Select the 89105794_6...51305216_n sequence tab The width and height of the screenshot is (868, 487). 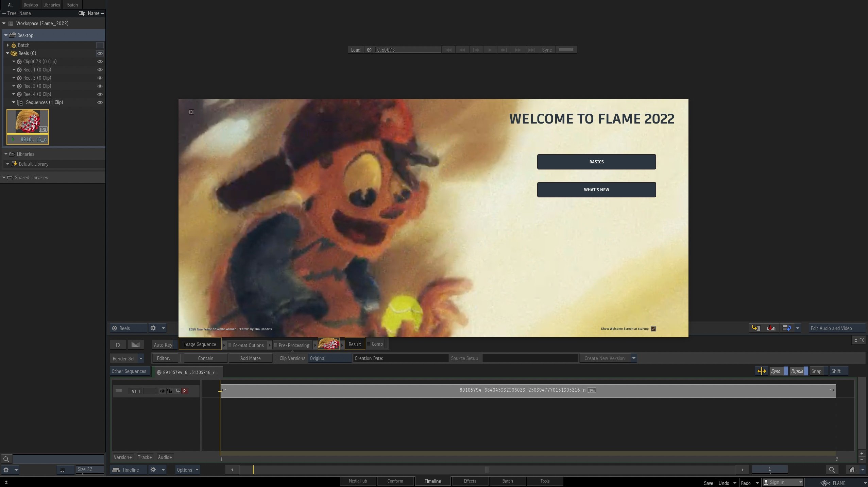pos(188,372)
